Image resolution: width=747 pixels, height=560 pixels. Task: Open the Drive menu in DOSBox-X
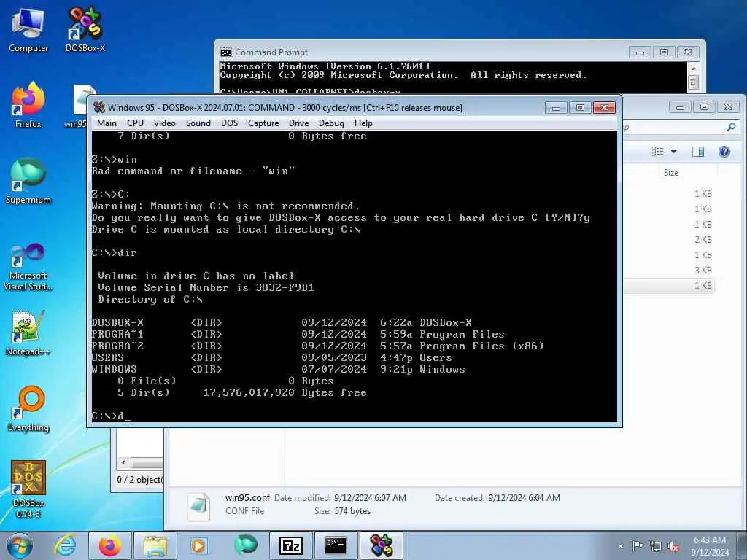coord(298,122)
